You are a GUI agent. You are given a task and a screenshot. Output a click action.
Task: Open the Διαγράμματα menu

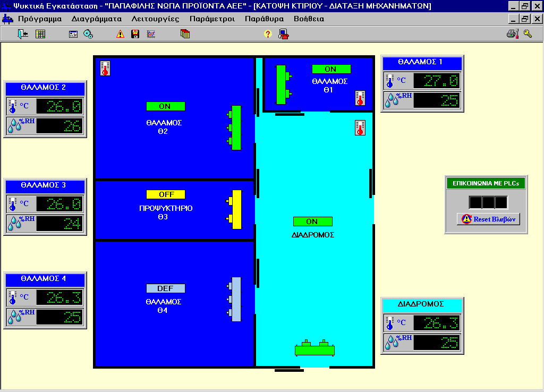tap(97, 19)
